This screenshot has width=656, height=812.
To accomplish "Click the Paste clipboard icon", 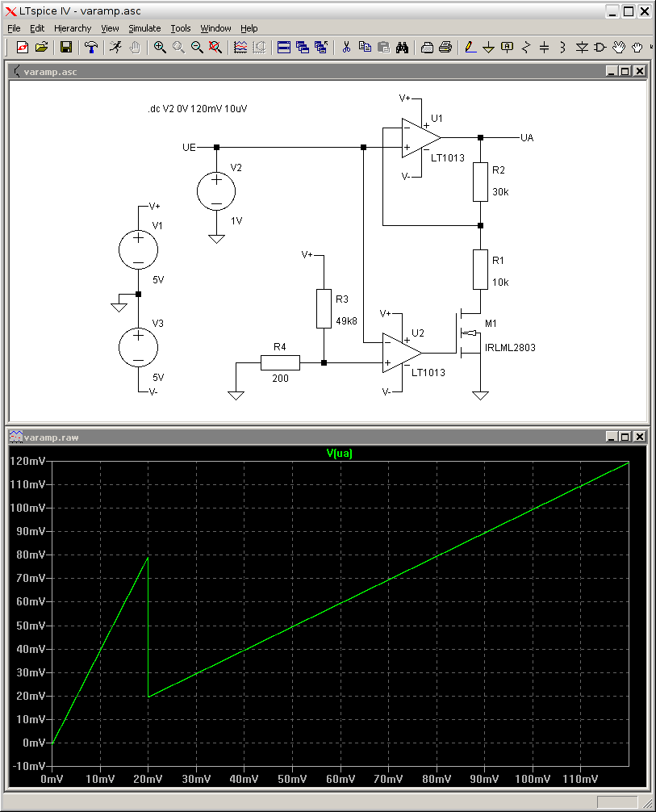I will tap(383, 47).
